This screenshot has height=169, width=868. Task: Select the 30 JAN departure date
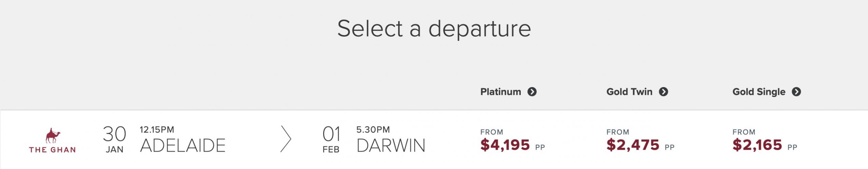[115, 139]
